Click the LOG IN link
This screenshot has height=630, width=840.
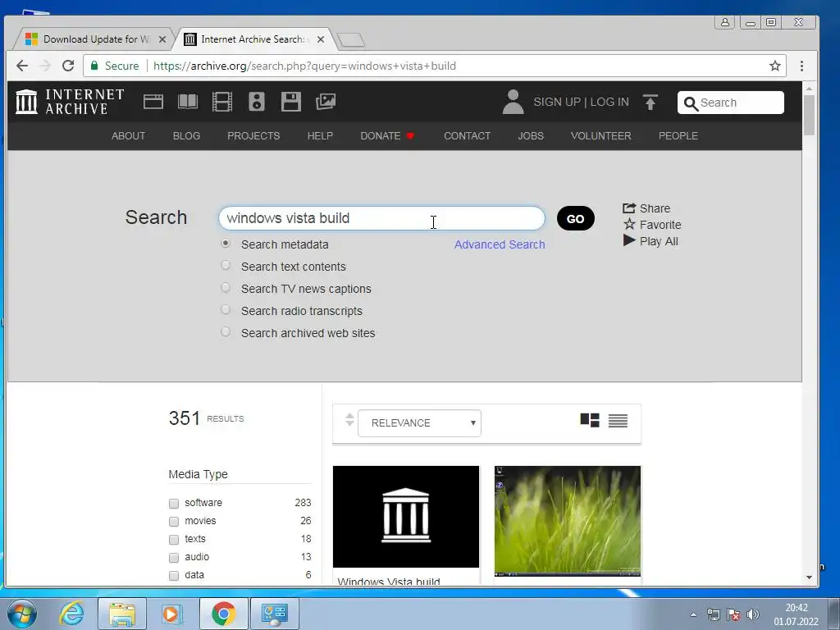coord(609,102)
